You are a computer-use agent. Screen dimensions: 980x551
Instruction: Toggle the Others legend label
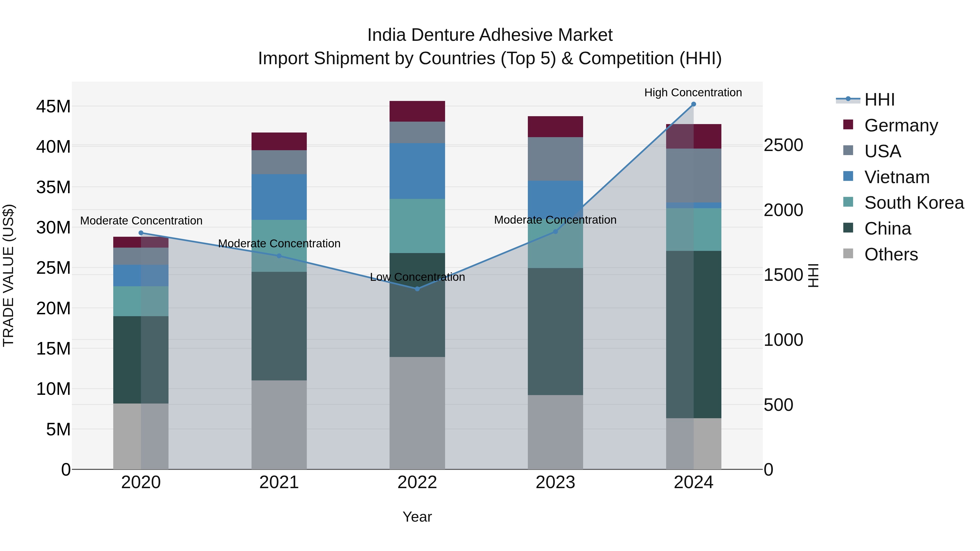coord(891,254)
